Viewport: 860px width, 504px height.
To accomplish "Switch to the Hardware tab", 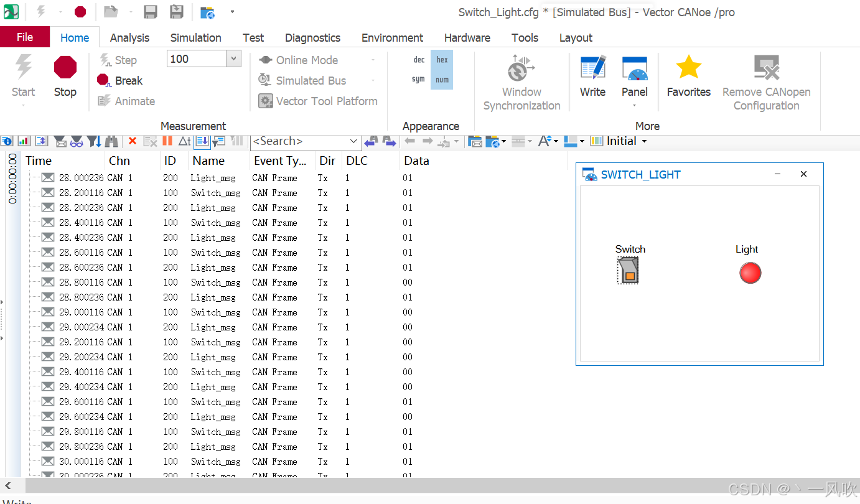I will coord(467,37).
